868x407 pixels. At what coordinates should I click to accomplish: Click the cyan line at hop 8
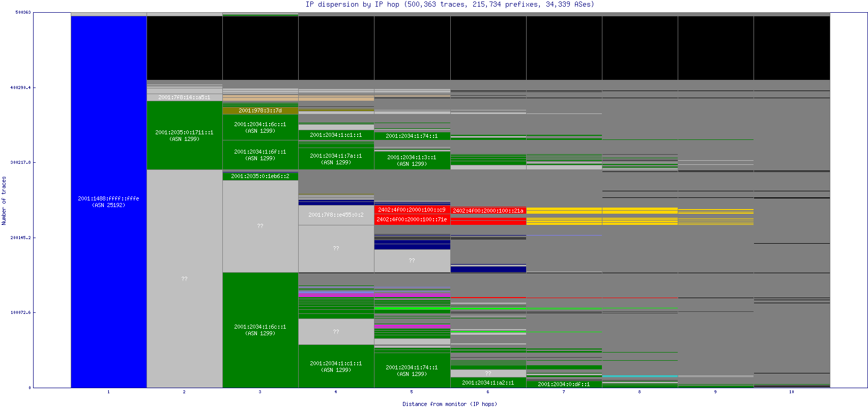coord(640,376)
